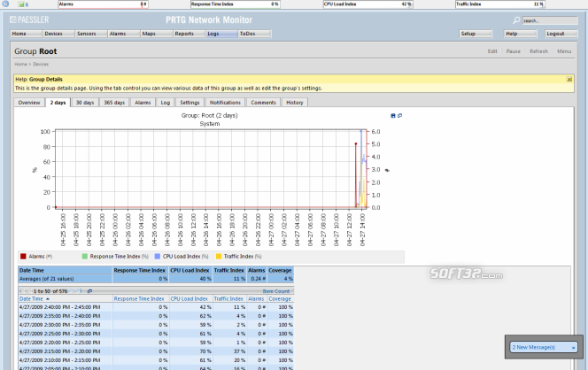
Task: Click the Help button
Action: 520,34
